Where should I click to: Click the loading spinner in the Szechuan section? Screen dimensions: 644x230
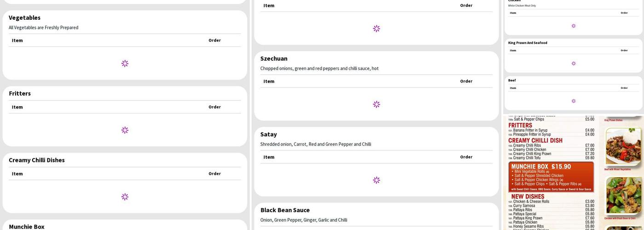coord(376,104)
